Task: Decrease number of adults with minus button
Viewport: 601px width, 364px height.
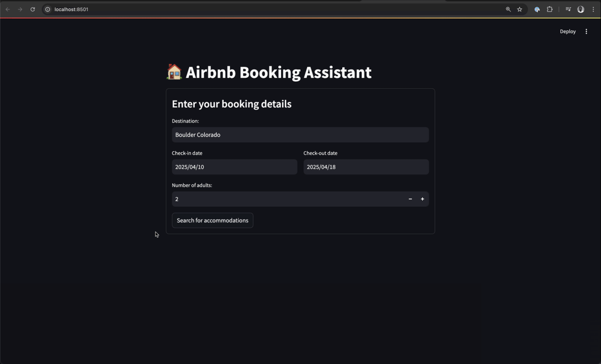Action: [410, 199]
